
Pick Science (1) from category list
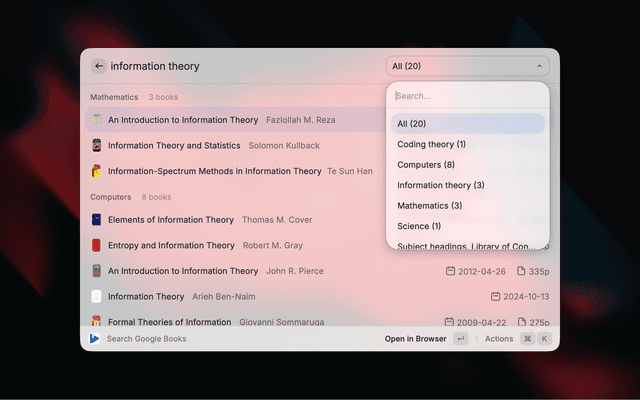click(x=419, y=226)
